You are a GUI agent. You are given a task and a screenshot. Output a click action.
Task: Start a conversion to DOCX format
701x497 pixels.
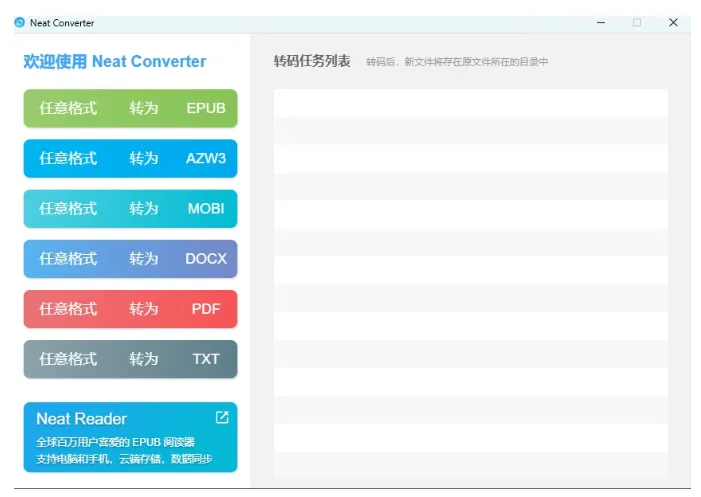(130, 259)
